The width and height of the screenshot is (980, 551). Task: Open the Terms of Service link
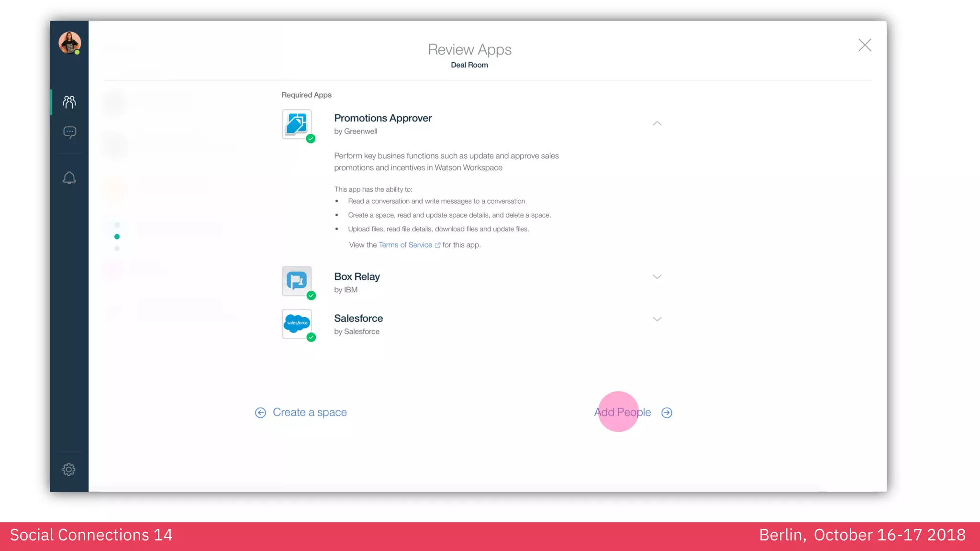[x=405, y=245]
